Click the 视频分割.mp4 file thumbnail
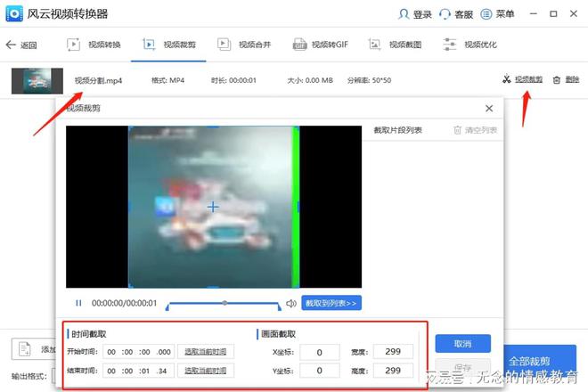Viewport: 588px width, 392px height. tap(37, 81)
